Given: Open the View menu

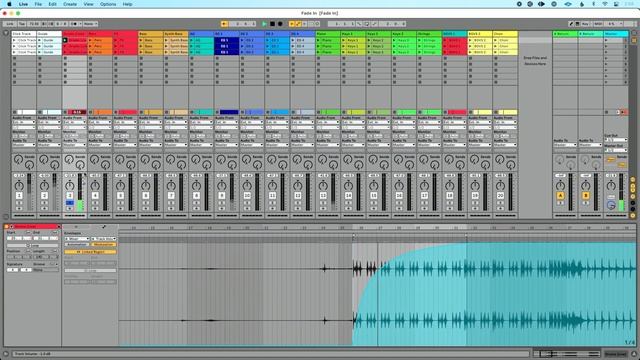Looking at the screenshot, I should point(88,4).
